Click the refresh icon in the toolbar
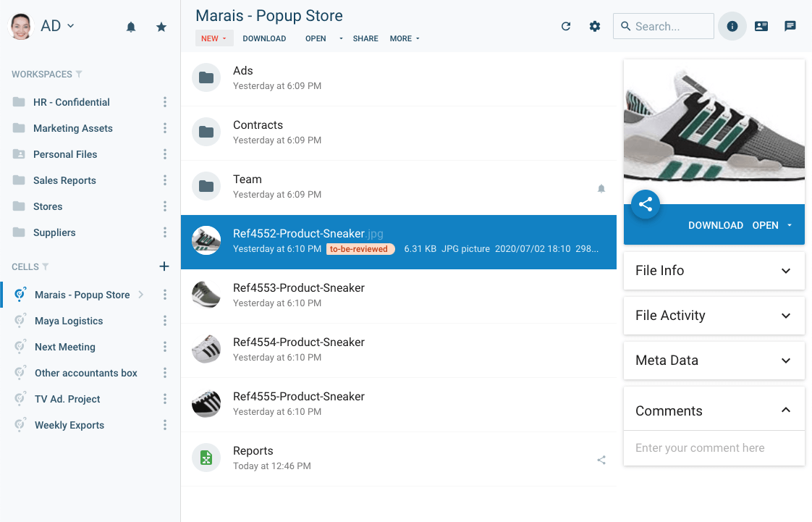Image resolution: width=812 pixels, height=522 pixels. click(566, 25)
